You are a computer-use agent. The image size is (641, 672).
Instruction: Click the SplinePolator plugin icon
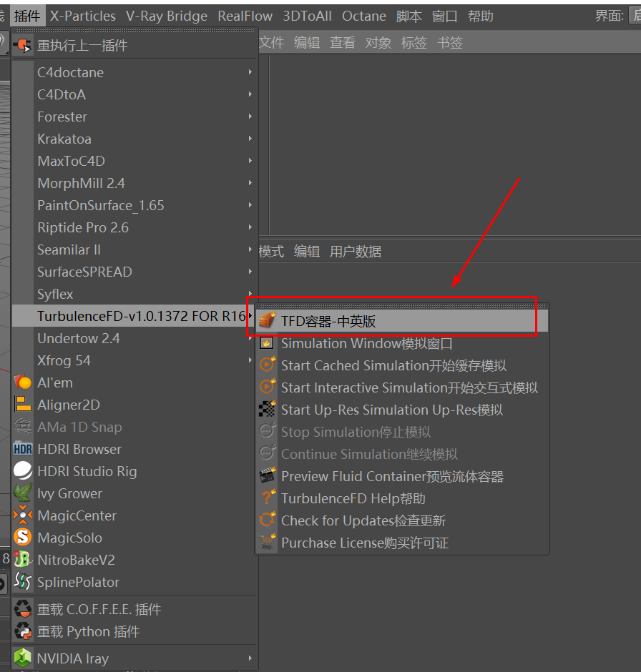point(23,582)
